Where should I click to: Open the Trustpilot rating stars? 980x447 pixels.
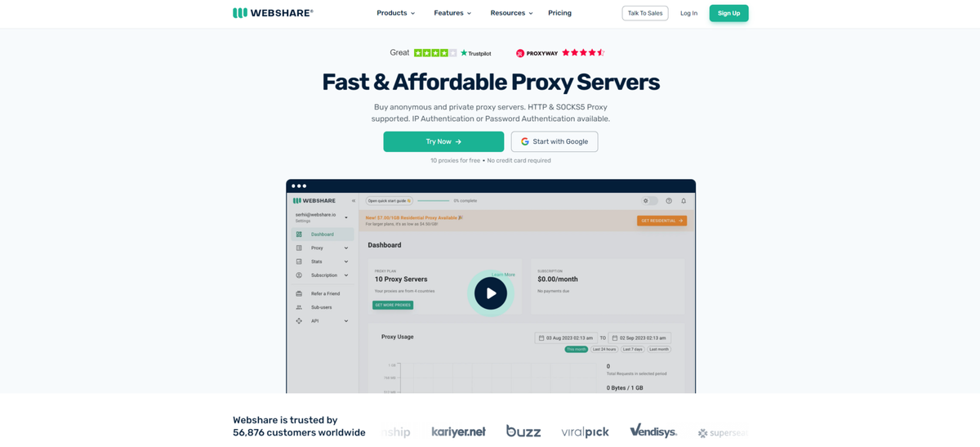[x=435, y=53]
